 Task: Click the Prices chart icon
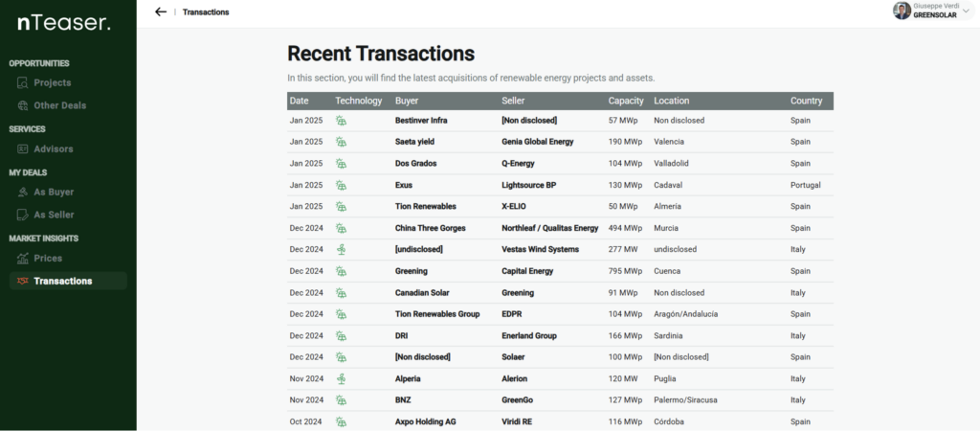pyautogui.click(x=23, y=259)
